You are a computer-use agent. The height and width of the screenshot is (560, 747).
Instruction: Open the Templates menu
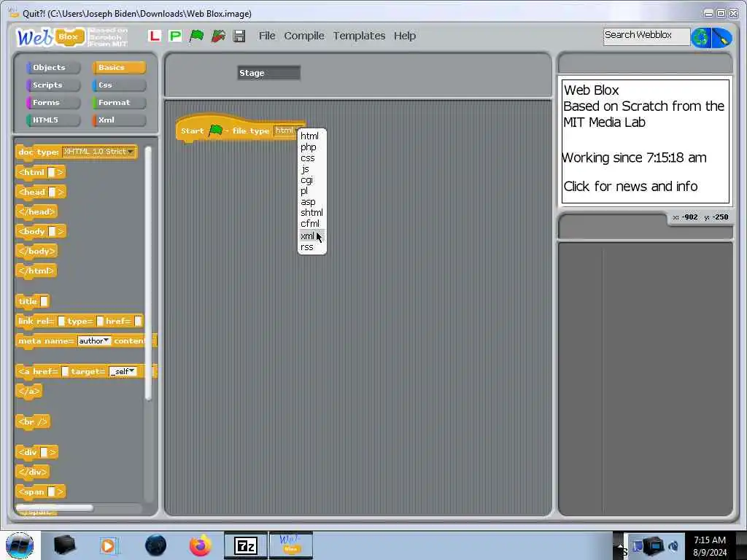(x=359, y=36)
